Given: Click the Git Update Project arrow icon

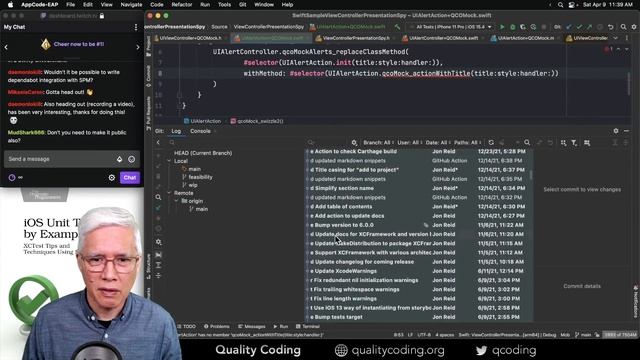Looking at the screenshot, I should pos(569,27).
